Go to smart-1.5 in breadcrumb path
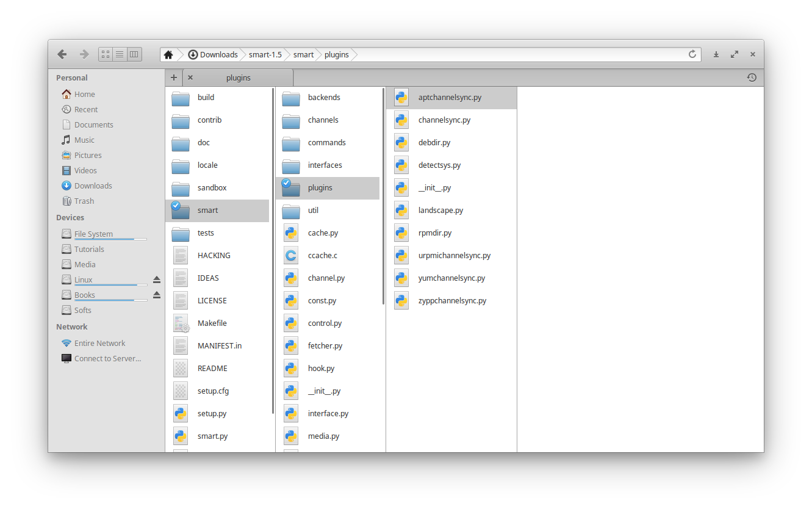This screenshot has height=509, width=812. (265, 54)
